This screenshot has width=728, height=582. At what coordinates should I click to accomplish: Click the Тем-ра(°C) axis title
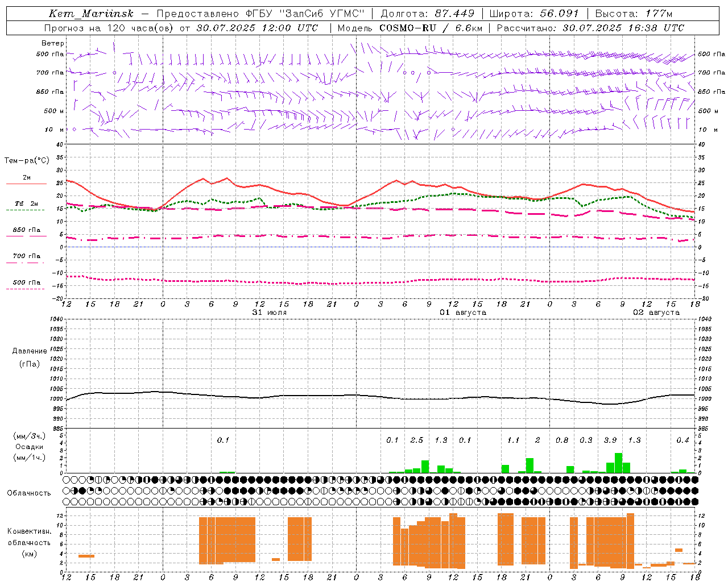coord(27,161)
